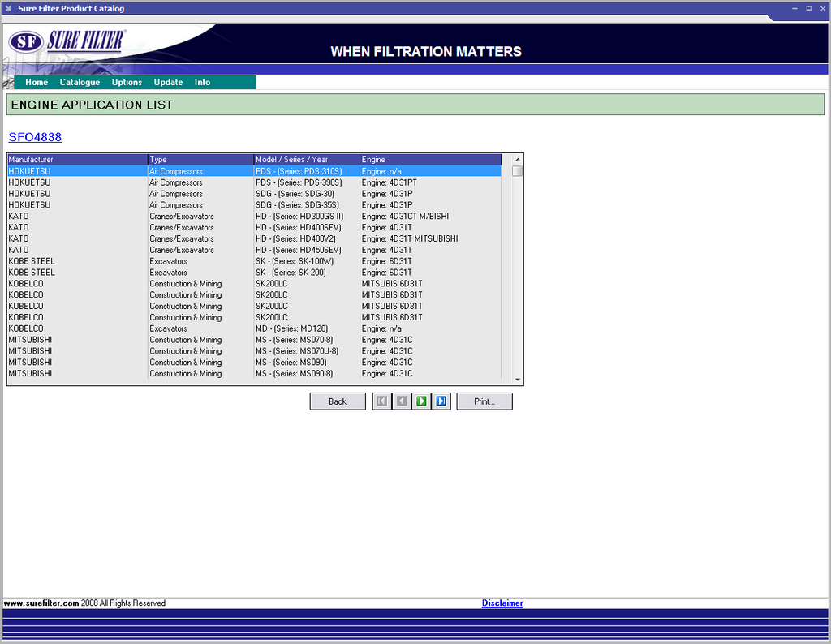Go to previous page of results
Image resolution: width=831 pixels, height=644 pixels.
click(402, 401)
